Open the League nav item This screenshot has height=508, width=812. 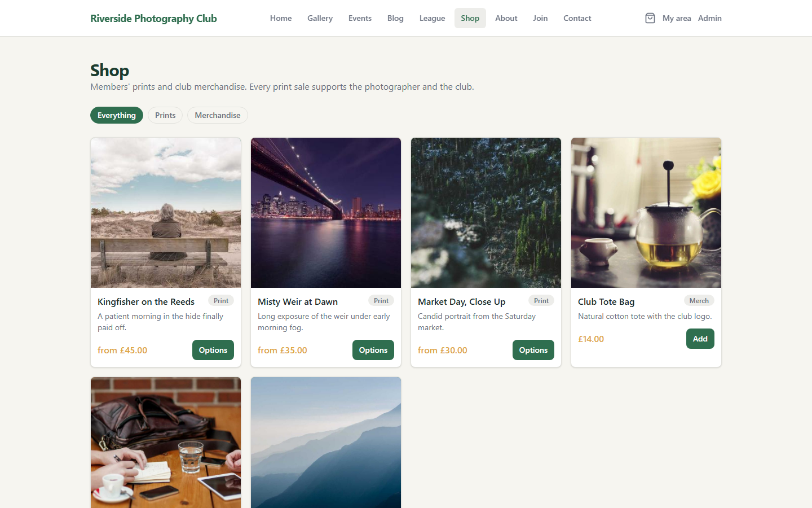pyautogui.click(x=432, y=18)
